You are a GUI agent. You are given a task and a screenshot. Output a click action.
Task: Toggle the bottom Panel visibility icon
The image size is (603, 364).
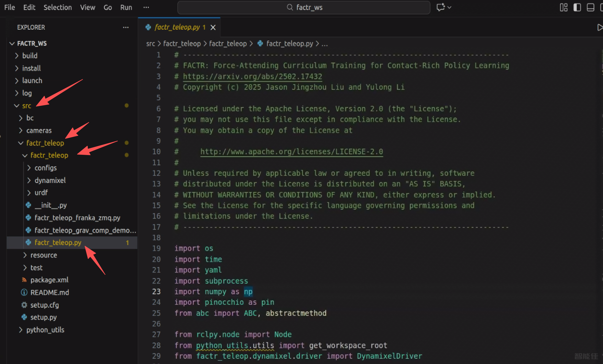(x=590, y=7)
